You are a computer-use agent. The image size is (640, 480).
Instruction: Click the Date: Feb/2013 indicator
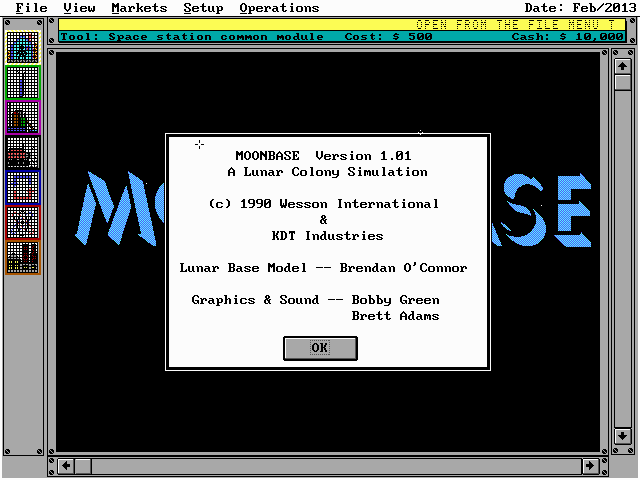pyautogui.click(x=581, y=8)
